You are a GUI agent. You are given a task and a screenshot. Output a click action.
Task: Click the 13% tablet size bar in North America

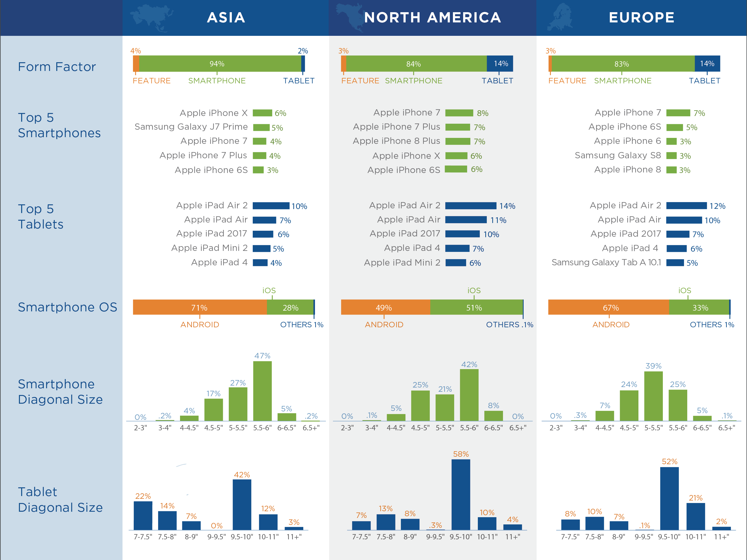click(386, 522)
